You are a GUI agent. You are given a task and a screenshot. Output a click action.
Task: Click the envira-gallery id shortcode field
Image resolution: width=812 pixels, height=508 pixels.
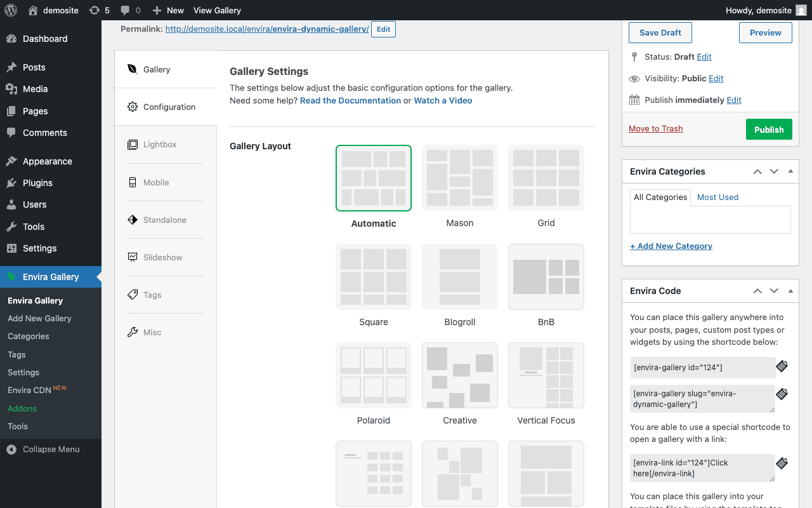702,368
